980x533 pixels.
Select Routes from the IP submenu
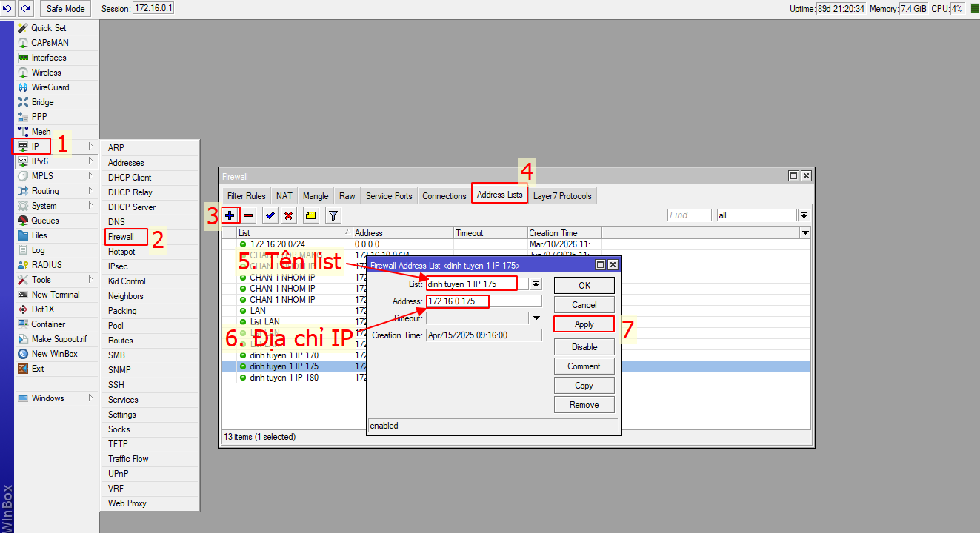(x=122, y=340)
